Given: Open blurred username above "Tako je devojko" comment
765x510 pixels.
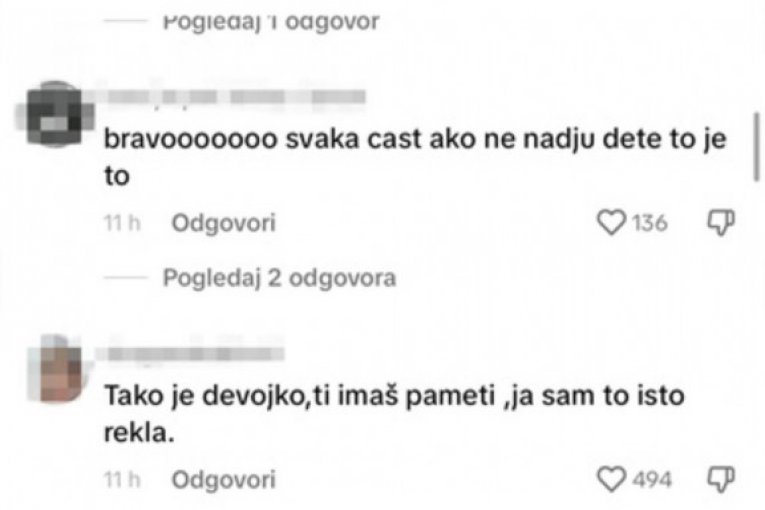Looking at the screenshot, I should [x=195, y=352].
